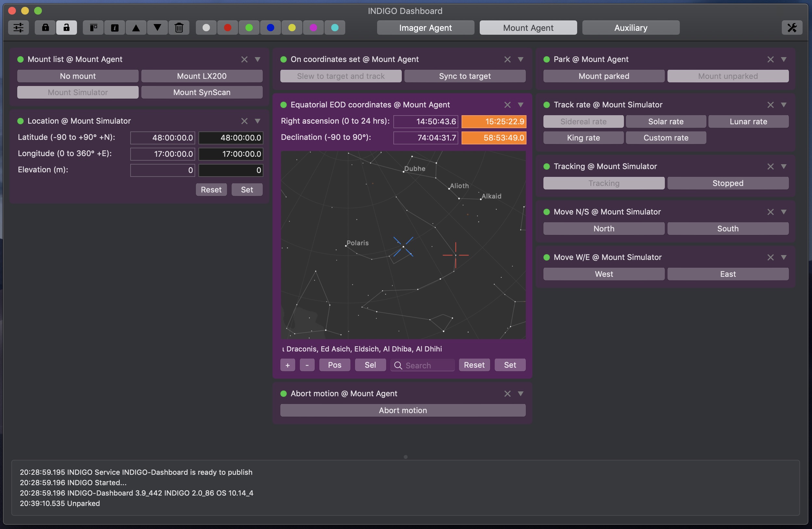Viewport: 812px width, 529px height.
Task: Click the up triangle toolbar icon
Action: pos(136,28)
